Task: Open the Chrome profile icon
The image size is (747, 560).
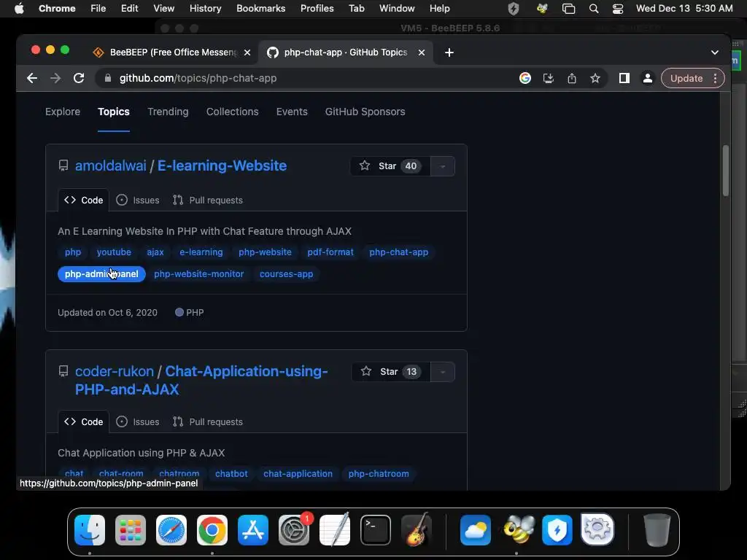Action: pos(648,78)
